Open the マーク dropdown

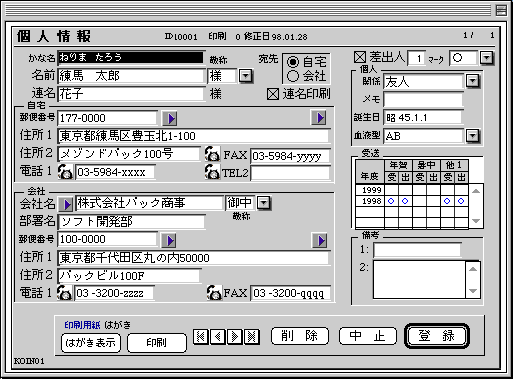click(487, 58)
